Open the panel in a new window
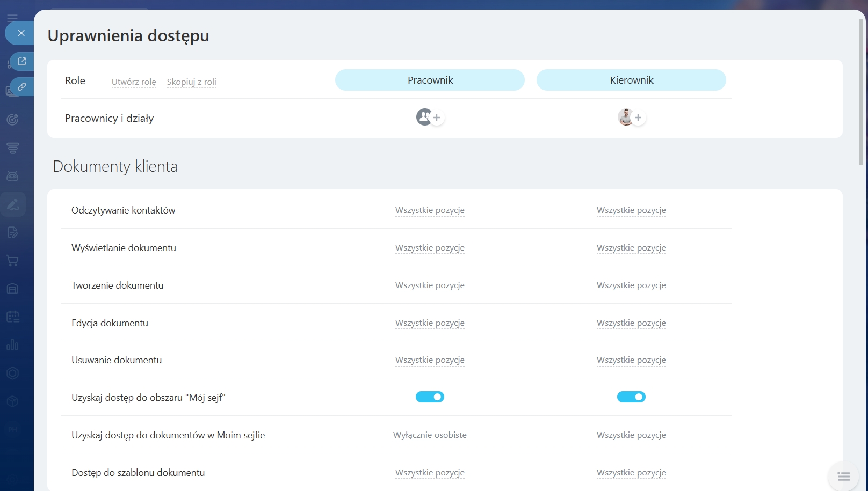The width and height of the screenshot is (868, 491). (22, 61)
